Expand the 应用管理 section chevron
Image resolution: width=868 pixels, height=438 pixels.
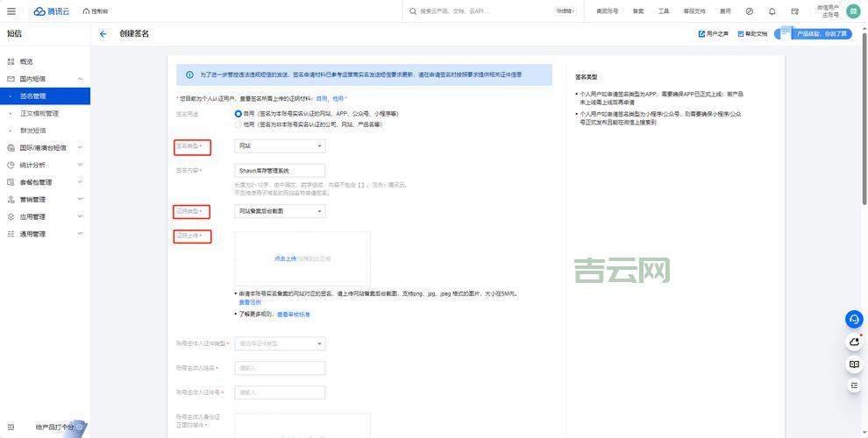[x=80, y=216]
